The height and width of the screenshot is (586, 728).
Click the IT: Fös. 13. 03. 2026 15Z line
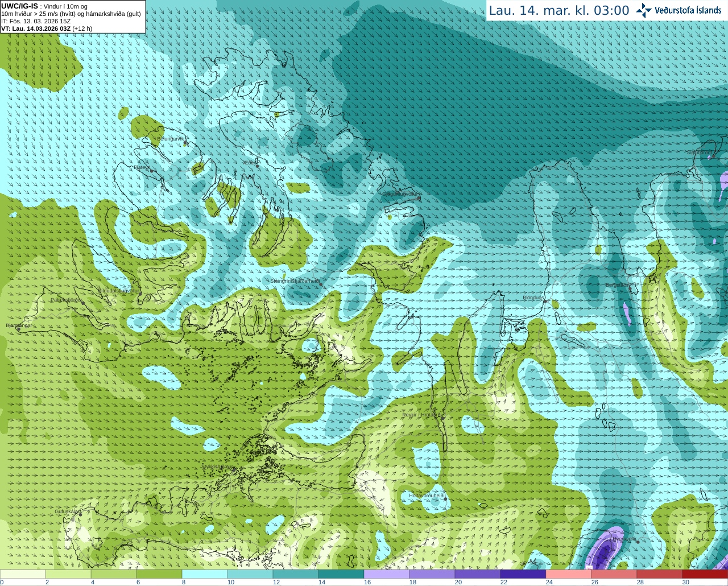(x=36, y=21)
